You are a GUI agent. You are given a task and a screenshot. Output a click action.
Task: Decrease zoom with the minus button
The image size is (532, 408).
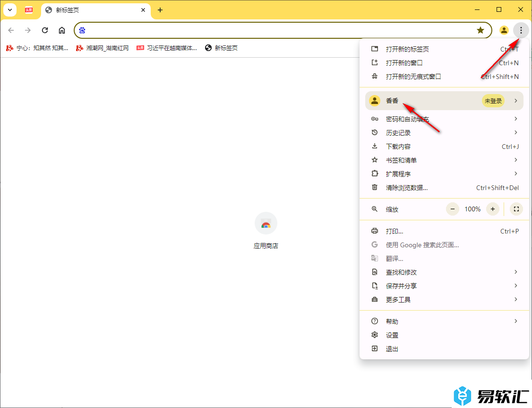[x=453, y=209]
